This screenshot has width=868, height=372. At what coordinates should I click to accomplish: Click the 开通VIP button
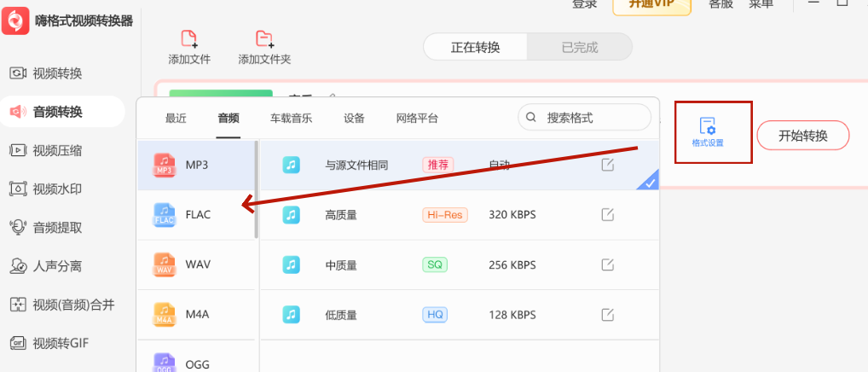click(652, 4)
